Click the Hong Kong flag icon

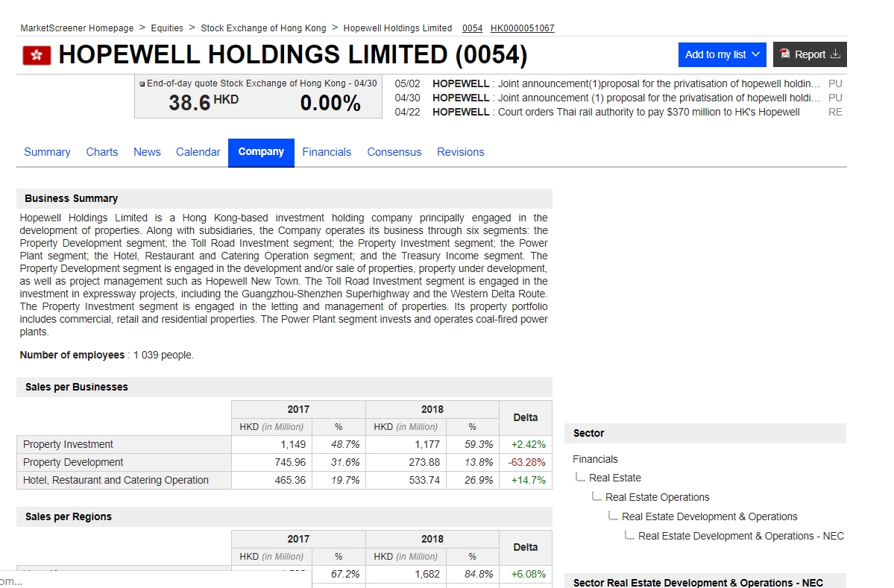[37, 55]
